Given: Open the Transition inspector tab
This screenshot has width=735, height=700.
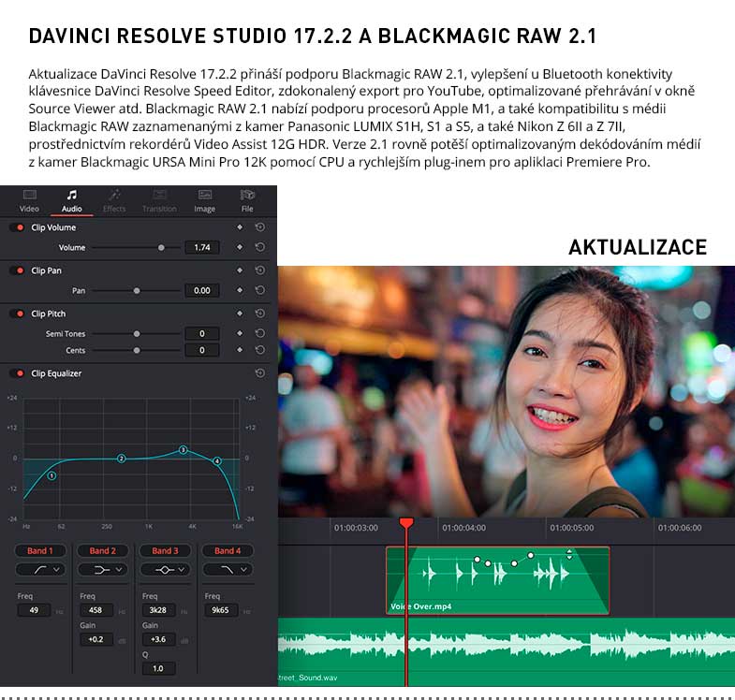Looking at the screenshot, I should pyautogui.click(x=159, y=201).
